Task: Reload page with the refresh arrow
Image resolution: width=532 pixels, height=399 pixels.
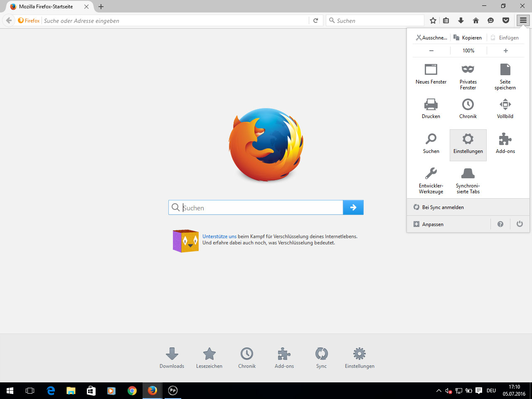Action: pyautogui.click(x=316, y=20)
